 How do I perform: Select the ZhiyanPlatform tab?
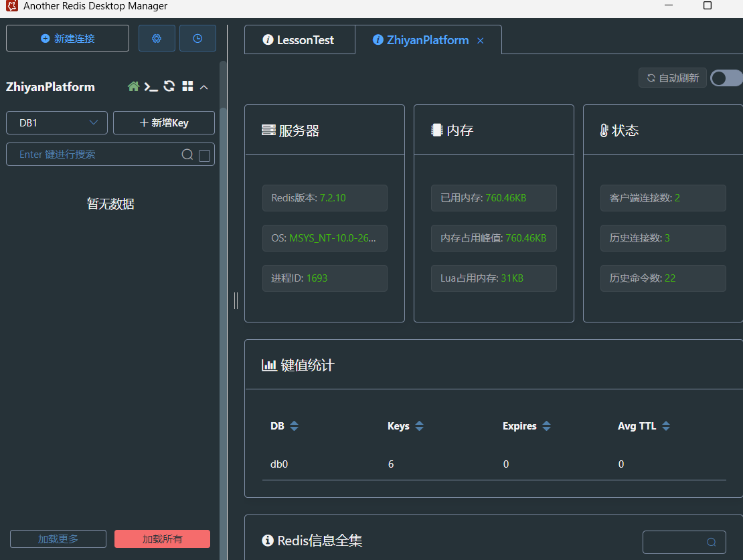coord(421,40)
